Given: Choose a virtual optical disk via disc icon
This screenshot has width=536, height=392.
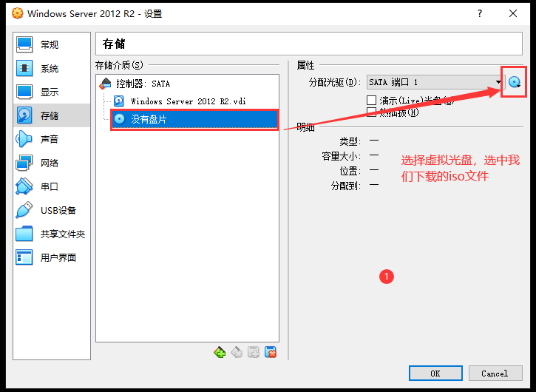Looking at the screenshot, I should tap(514, 82).
